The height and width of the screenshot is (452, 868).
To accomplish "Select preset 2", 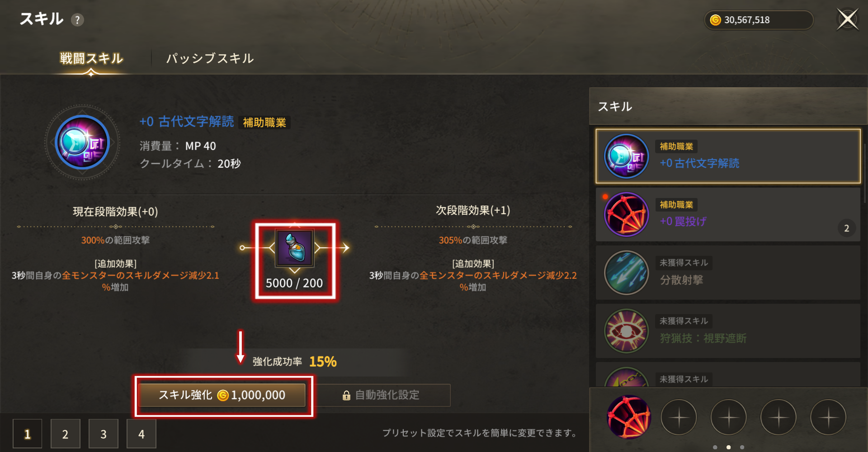I will pos(65,434).
